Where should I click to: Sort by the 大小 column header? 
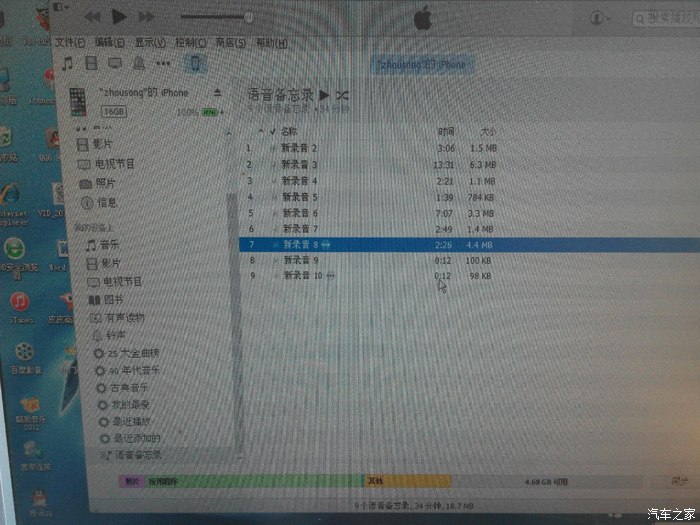click(488, 132)
